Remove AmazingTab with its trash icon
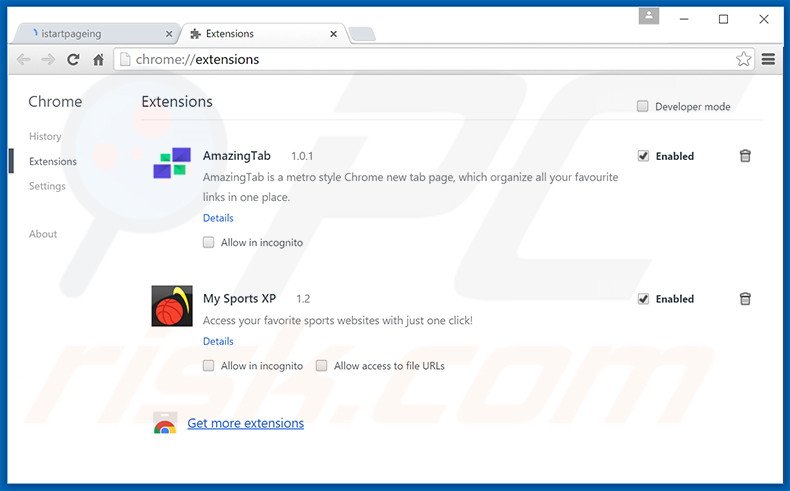 (x=745, y=156)
